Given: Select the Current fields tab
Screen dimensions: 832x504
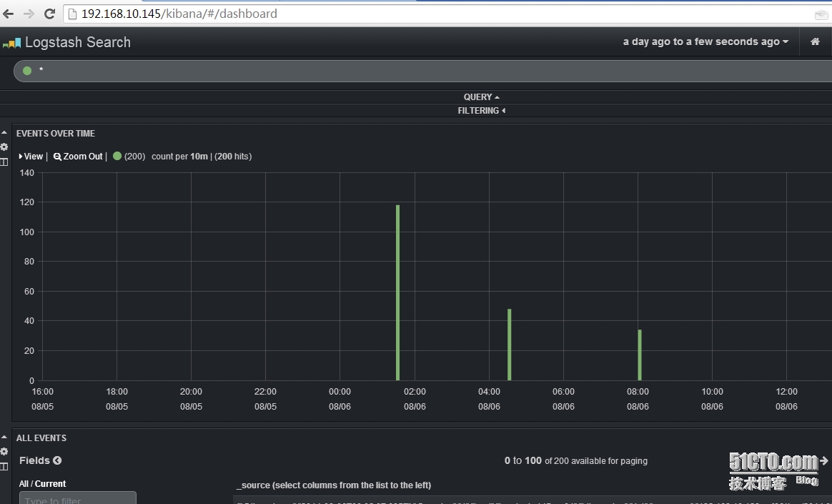Looking at the screenshot, I should click(x=50, y=484).
